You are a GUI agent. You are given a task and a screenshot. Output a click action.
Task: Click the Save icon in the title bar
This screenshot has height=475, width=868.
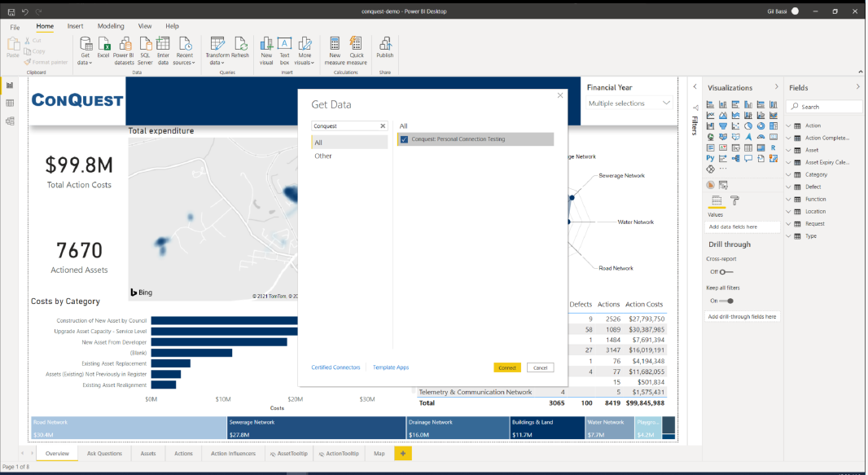(11, 11)
